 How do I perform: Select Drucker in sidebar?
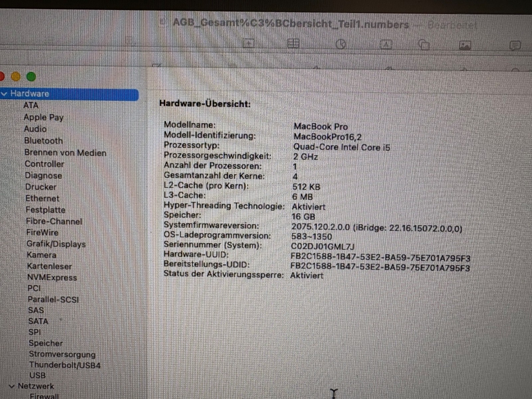(41, 187)
